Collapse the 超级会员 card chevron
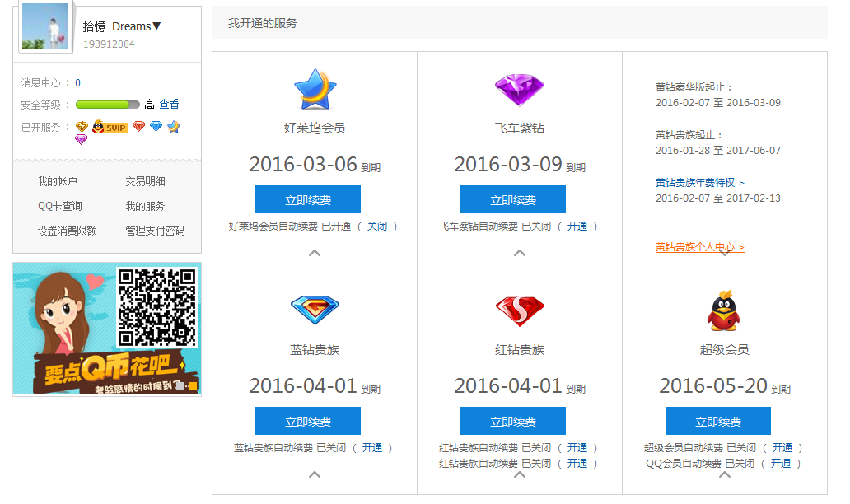Image resolution: width=850 pixels, height=504 pixels. click(724, 474)
